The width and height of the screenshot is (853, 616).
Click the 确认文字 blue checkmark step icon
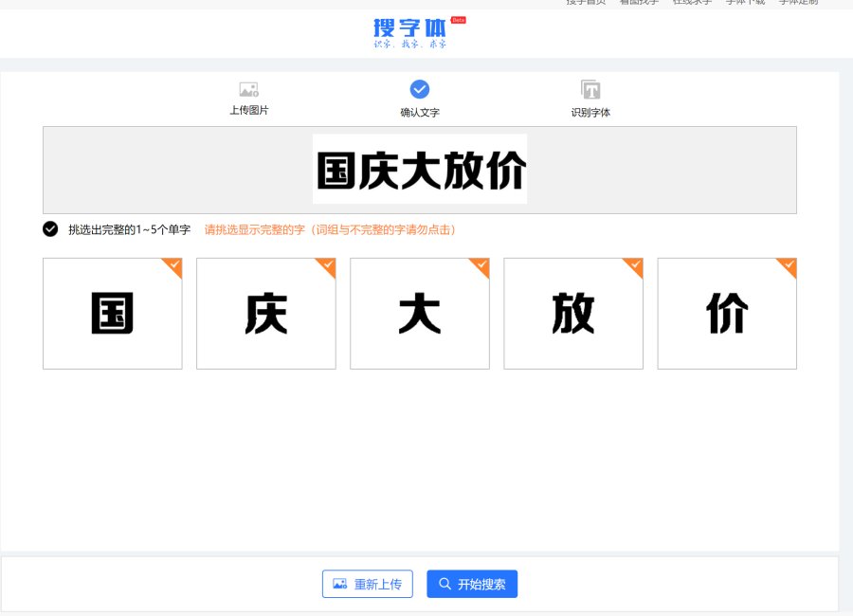pos(420,89)
